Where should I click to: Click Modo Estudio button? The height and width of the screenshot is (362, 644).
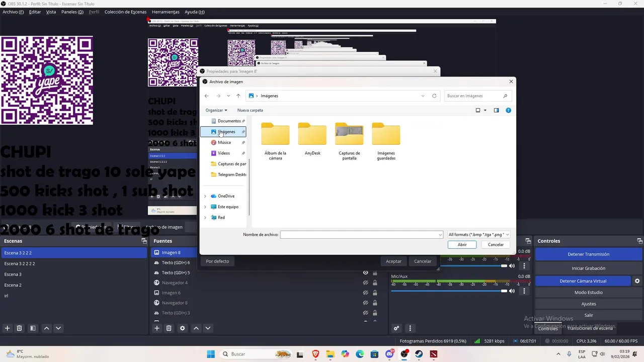tap(588, 292)
